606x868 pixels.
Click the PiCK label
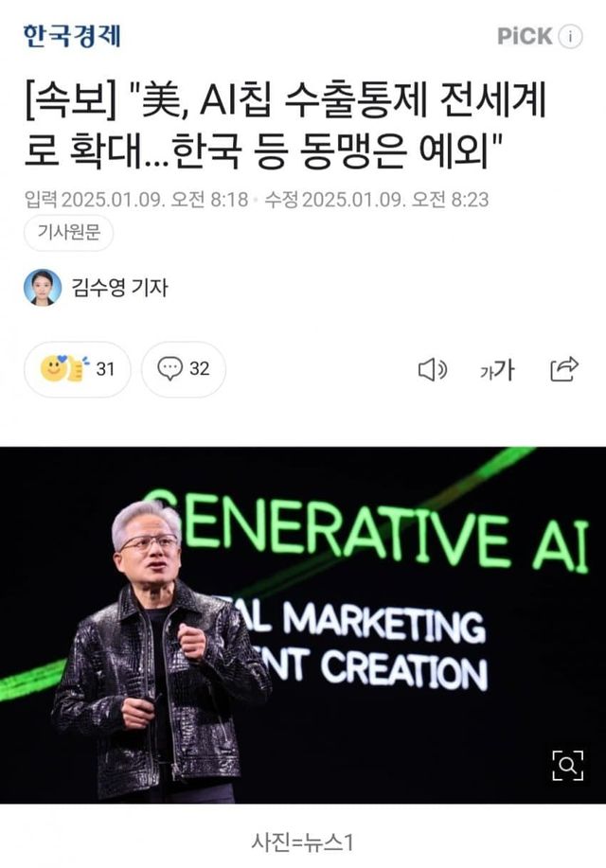tap(525, 37)
